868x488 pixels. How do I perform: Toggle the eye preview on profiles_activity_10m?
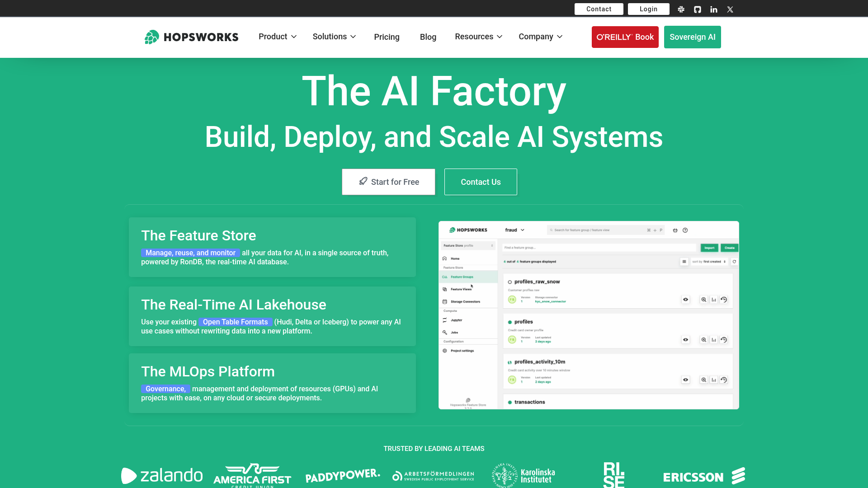685,380
